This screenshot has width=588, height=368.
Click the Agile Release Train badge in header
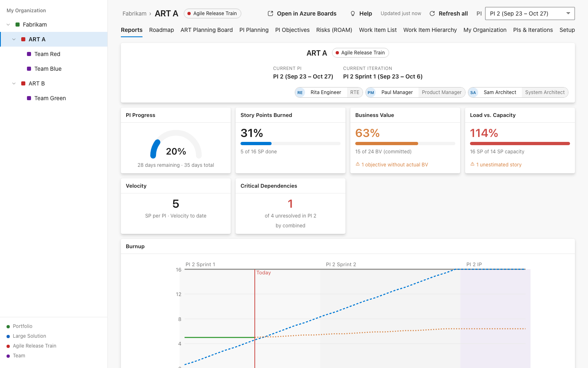(x=212, y=13)
